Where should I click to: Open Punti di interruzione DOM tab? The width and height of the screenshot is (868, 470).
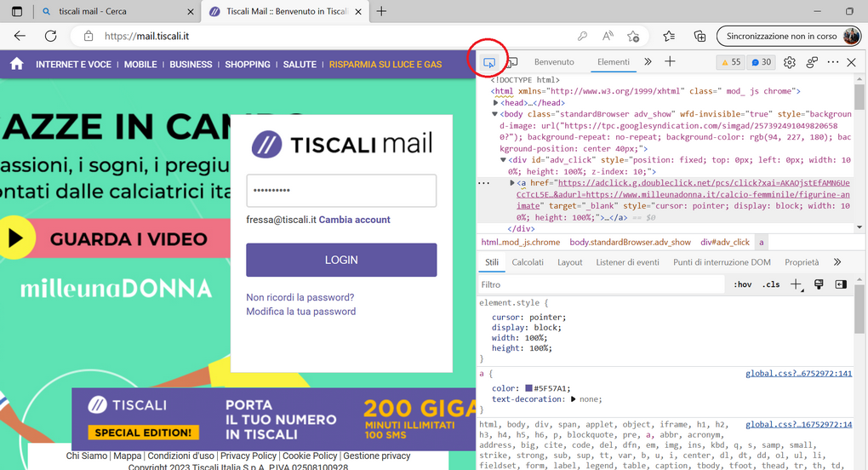[722, 262]
